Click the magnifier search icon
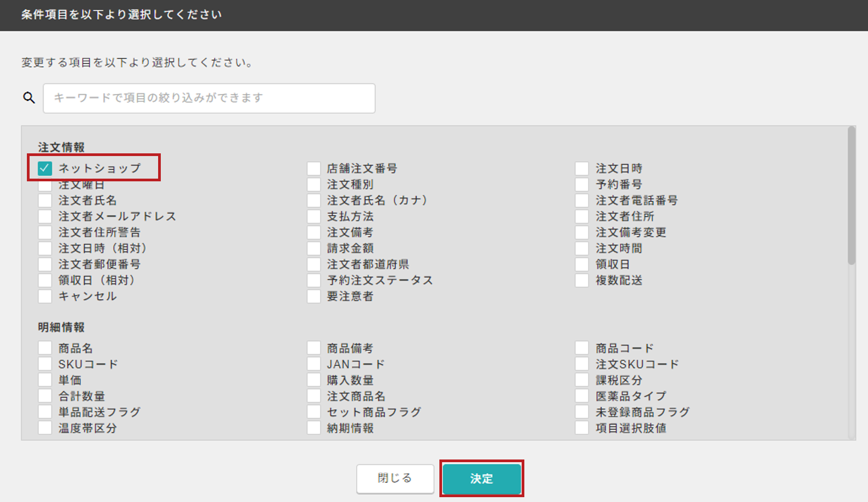 click(x=29, y=97)
